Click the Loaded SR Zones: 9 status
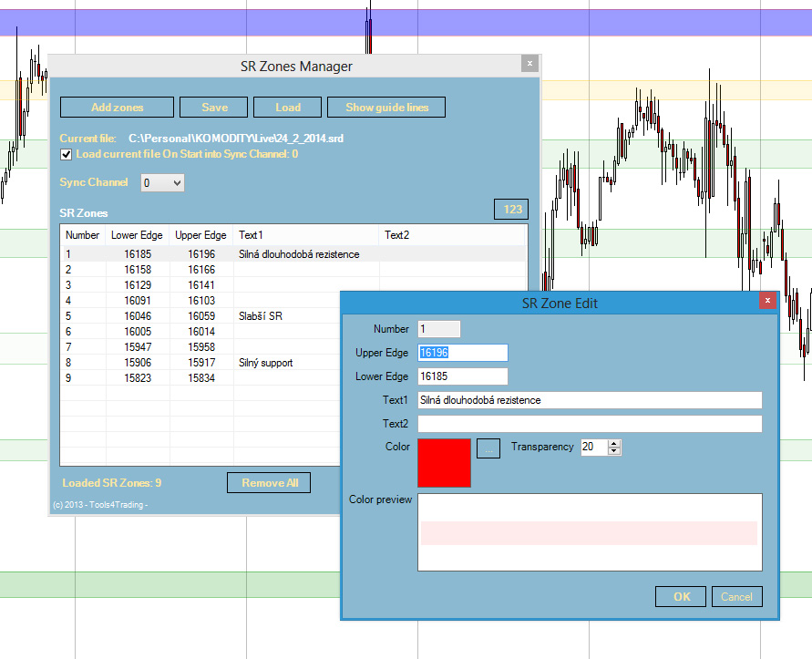The width and height of the screenshot is (812, 659). pyautogui.click(x=111, y=483)
